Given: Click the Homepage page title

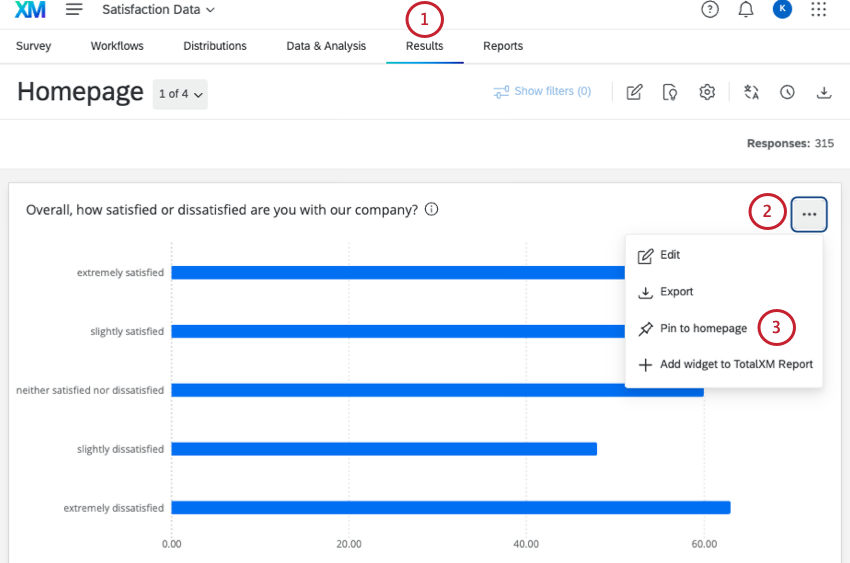Looking at the screenshot, I should click(x=80, y=92).
